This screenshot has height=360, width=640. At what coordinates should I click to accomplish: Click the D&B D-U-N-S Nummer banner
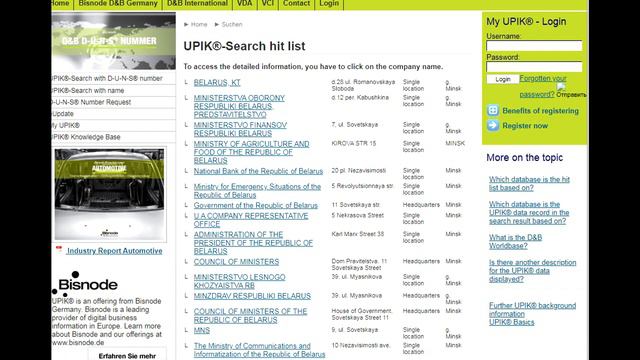[x=113, y=41]
